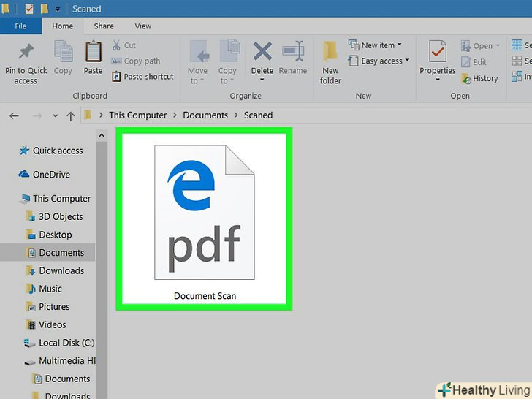Open Downloads below the highlighted Documents

click(55, 270)
